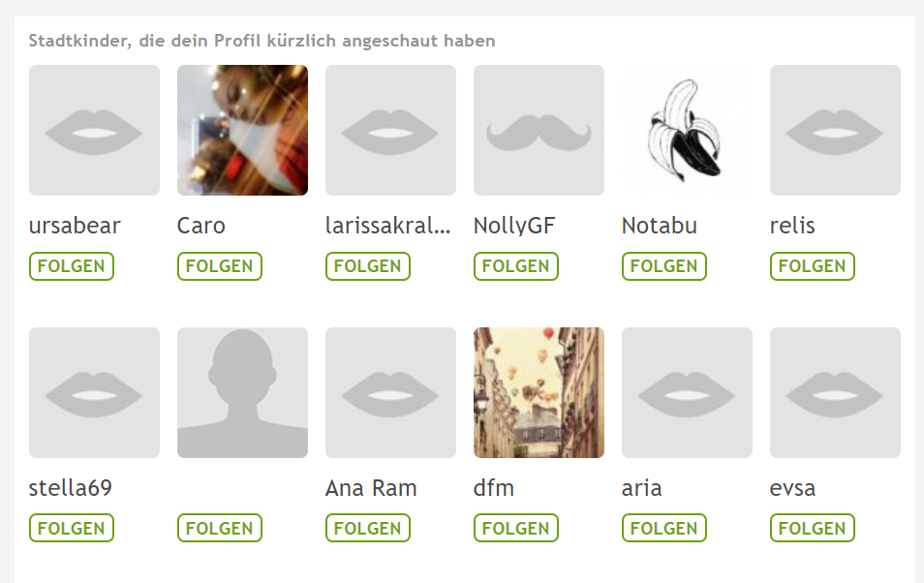Open Caro's profile photo
Image resolution: width=924 pixels, height=583 pixels.
242,131
